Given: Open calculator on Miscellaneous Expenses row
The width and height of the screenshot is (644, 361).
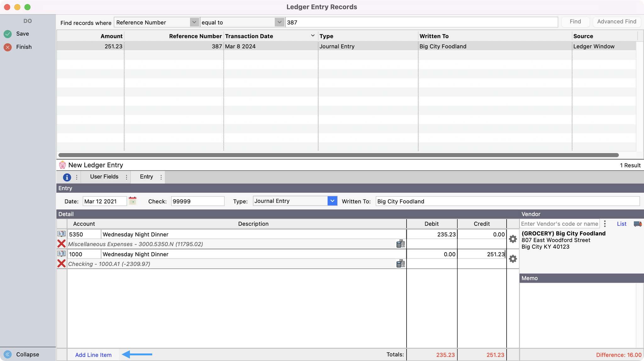Looking at the screenshot, I should click(400, 244).
